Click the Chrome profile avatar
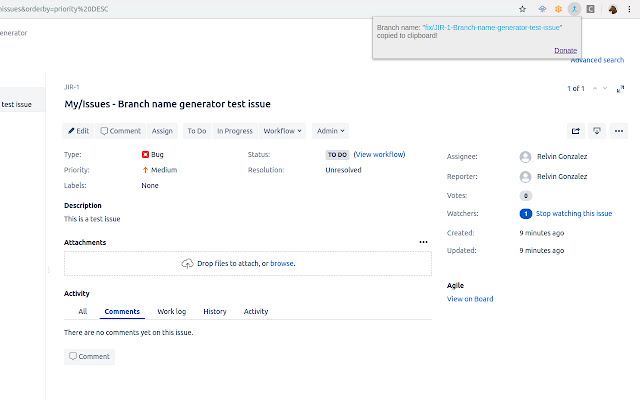The width and height of the screenshot is (640, 400). tap(612, 8)
